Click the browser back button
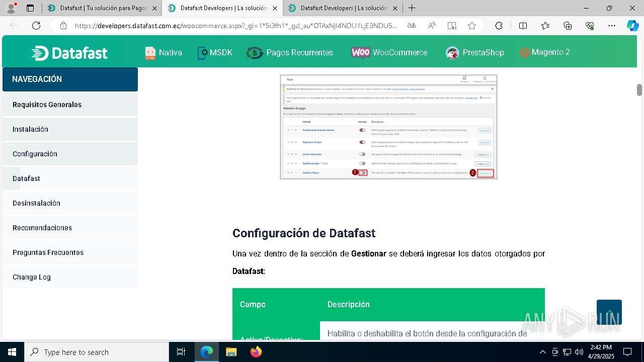This screenshot has height=362, width=644. pyautogui.click(x=14, y=26)
